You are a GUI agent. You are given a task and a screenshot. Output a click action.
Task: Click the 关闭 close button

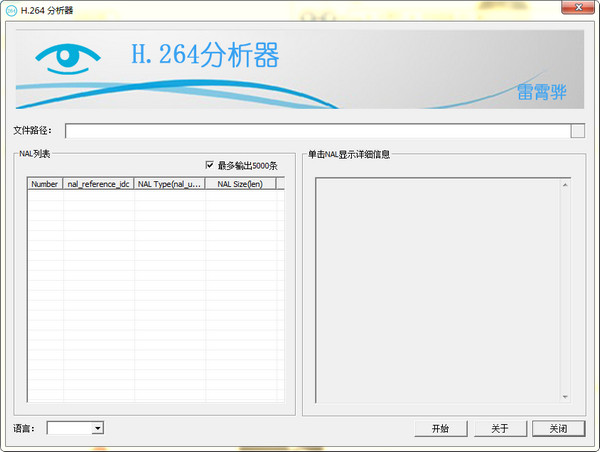coord(558,428)
